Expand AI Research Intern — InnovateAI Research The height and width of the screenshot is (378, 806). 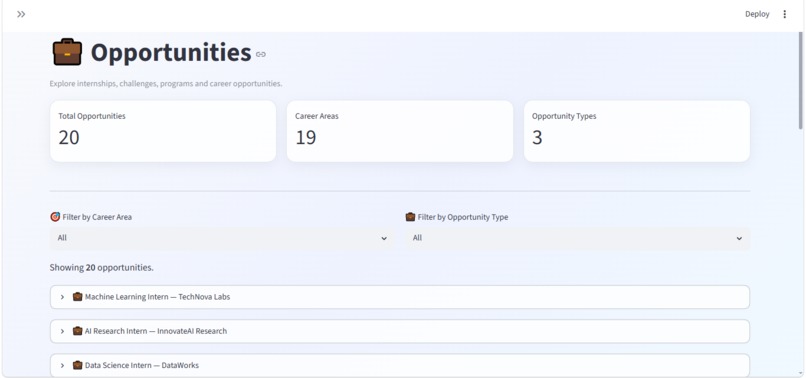[399, 331]
